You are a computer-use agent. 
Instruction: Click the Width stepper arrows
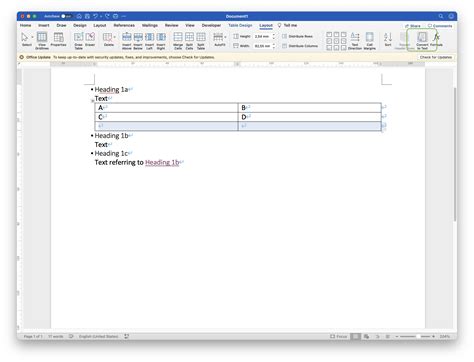pyautogui.click(x=274, y=46)
